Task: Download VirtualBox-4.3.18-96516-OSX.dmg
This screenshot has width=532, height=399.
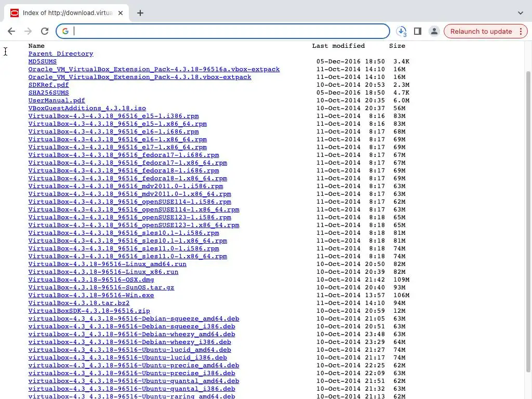Action: (91, 280)
